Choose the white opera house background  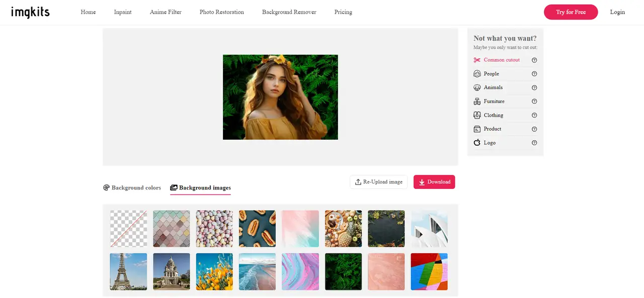click(x=429, y=229)
